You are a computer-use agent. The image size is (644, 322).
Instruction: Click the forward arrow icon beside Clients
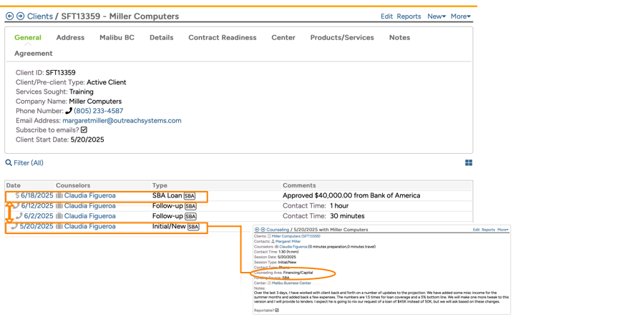pyautogui.click(x=20, y=16)
